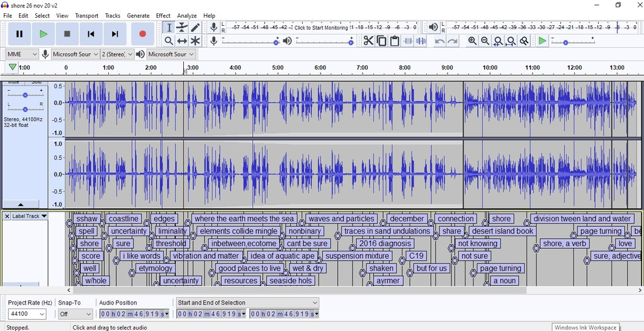Select the Envelope tool
Screen dimensions: 644x331
182,27
